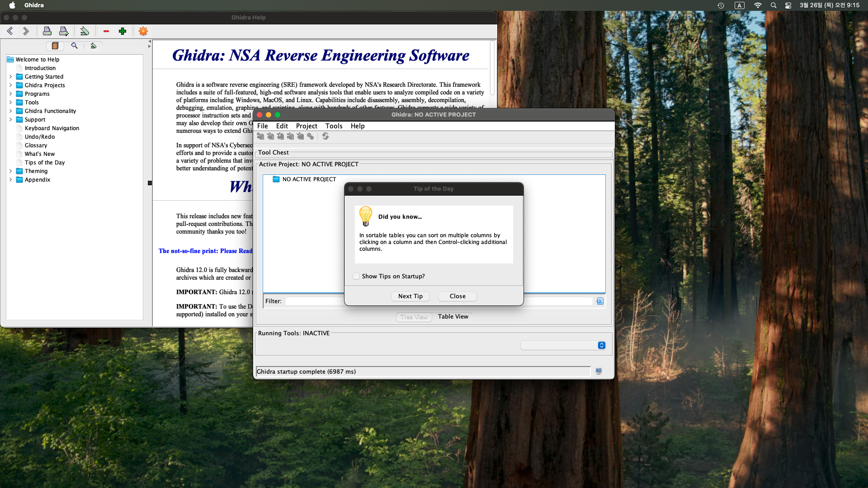Screen dimensions: 868x488
Task: Click the Next Tip button
Action: (x=410, y=296)
